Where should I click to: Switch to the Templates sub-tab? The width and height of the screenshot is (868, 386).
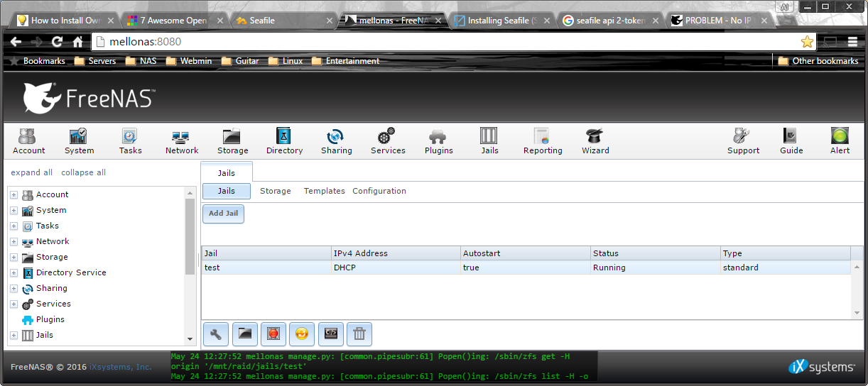click(x=325, y=191)
